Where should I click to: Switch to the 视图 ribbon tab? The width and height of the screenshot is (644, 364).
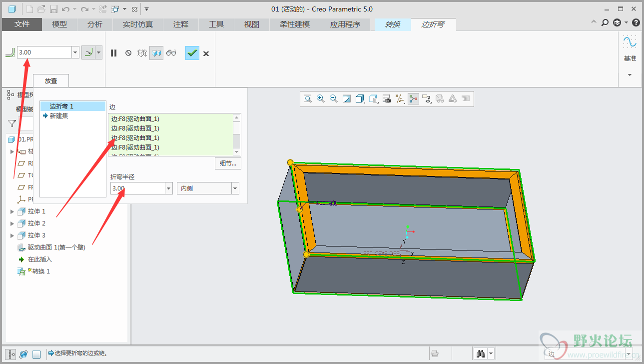point(252,24)
